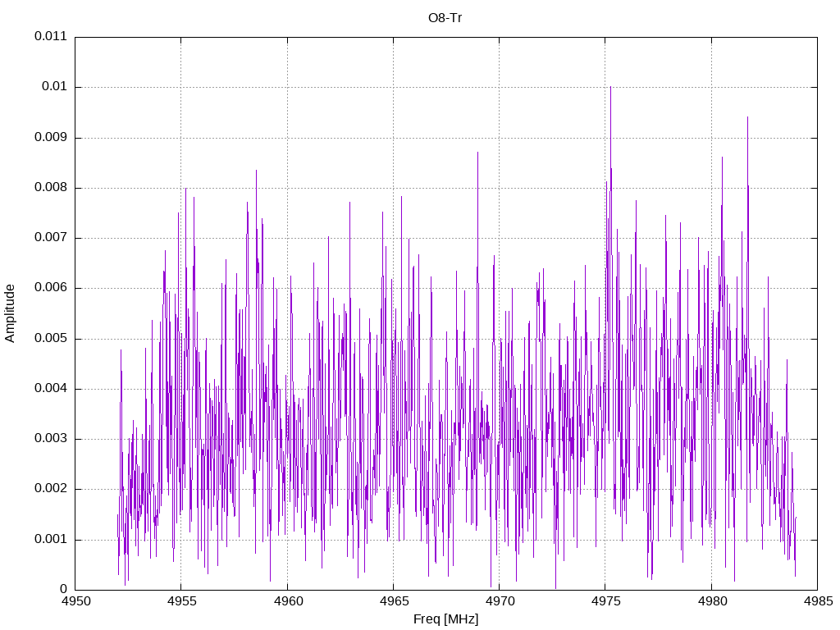The image size is (840, 630).
Task: Click the Amplitude y-axis label
Action: point(10,313)
